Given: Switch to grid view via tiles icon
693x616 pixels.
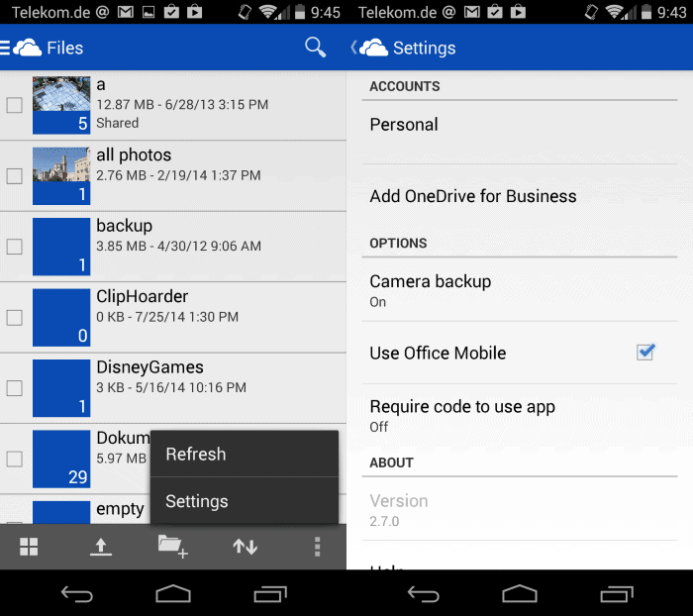Looking at the screenshot, I should pyautogui.click(x=29, y=547).
